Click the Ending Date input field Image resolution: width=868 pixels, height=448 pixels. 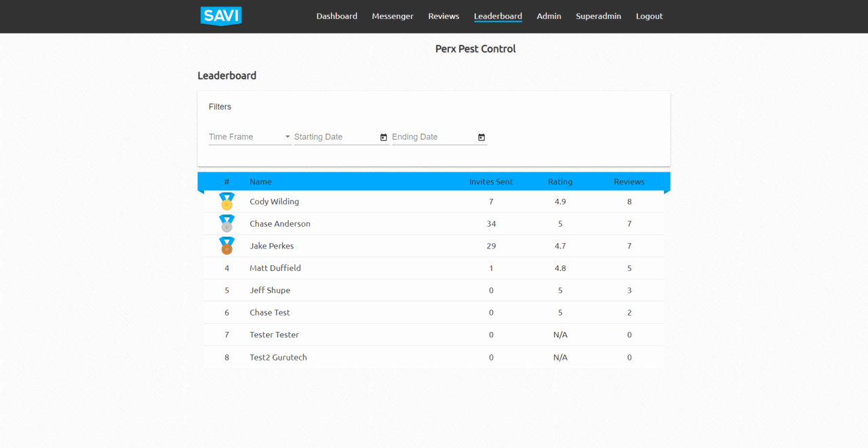coord(433,137)
